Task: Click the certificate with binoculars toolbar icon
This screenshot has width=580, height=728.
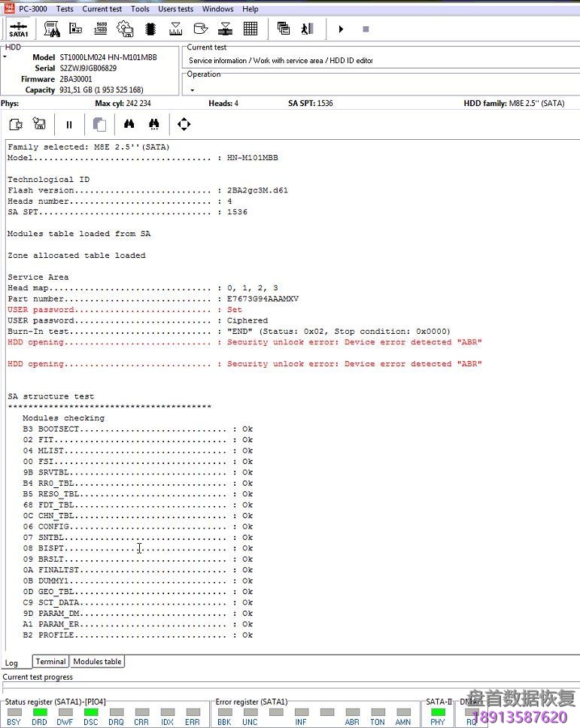Action: pyautogui.click(x=52, y=29)
